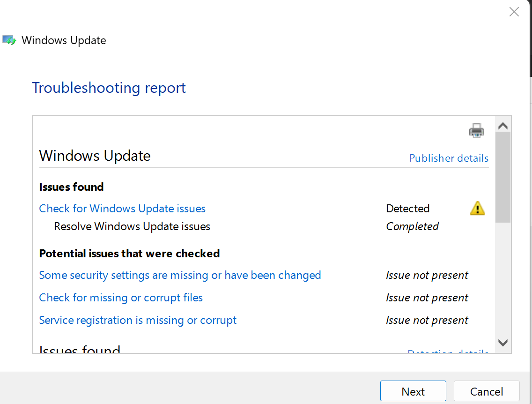The height and width of the screenshot is (404, 532).
Task: Click the report's vertical scrollbar thumb
Action: 503,178
